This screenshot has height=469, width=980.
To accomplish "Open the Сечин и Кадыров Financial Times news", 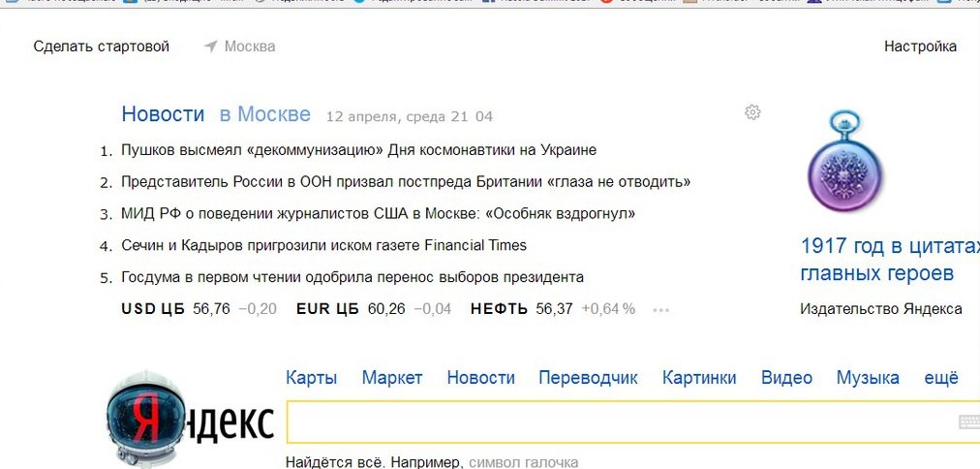I will click(323, 245).
